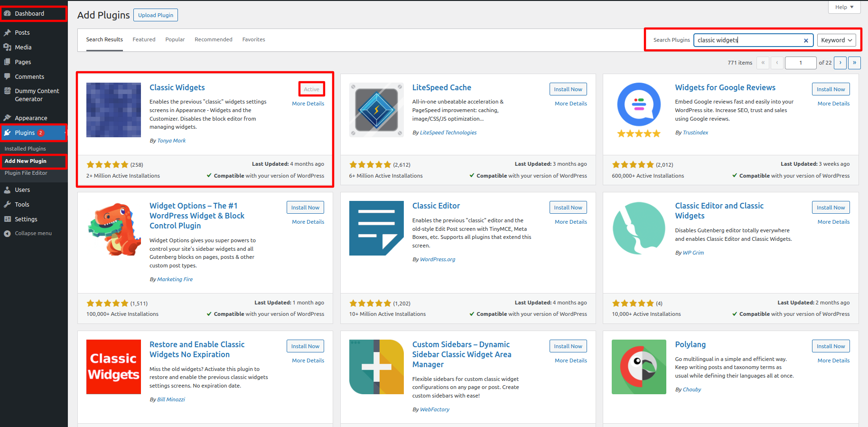
Task: Click the Tools wrench icon
Action: click(x=7, y=204)
